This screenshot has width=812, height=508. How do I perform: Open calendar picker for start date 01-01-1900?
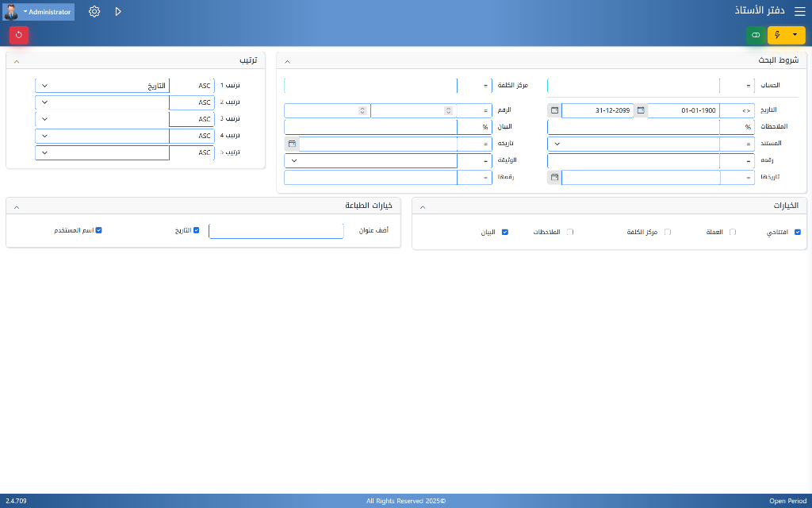point(641,110)
